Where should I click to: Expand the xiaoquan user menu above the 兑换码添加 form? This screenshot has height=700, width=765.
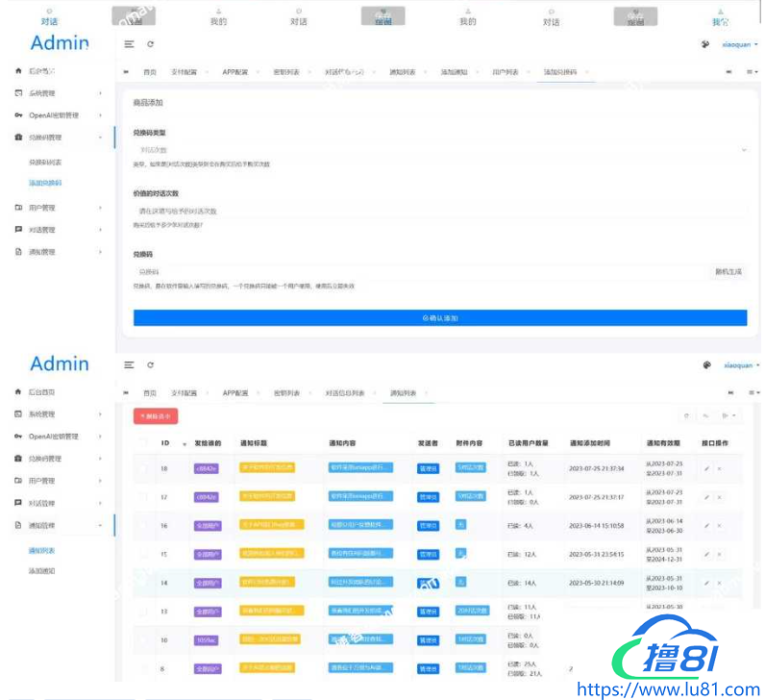740,44
